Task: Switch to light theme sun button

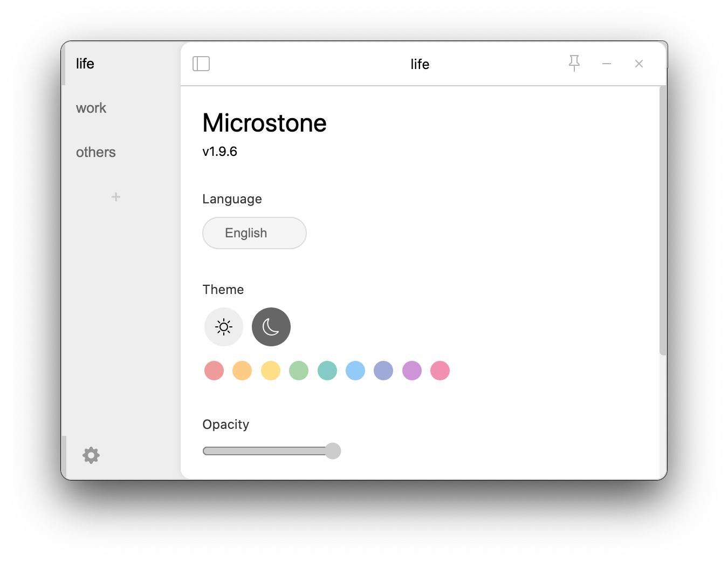Action: click(x=224, y=327)
